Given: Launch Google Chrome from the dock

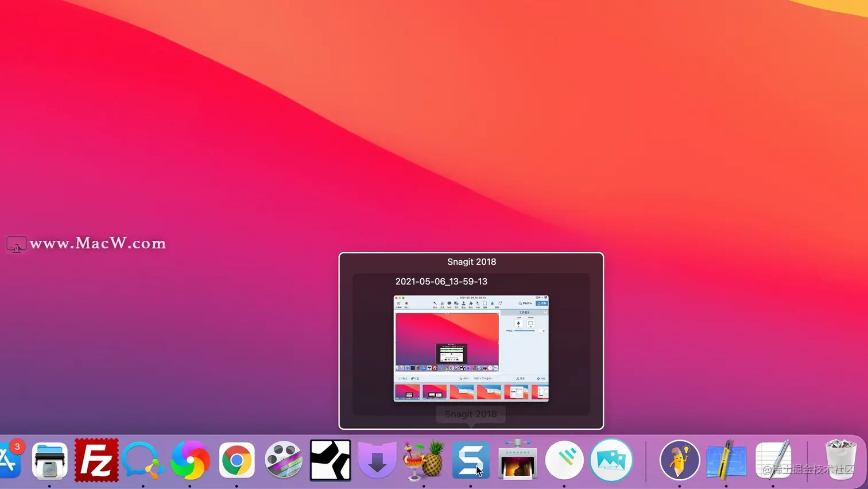Looking at the screenshot, I should pyautogui.click(x=237, y=460).
